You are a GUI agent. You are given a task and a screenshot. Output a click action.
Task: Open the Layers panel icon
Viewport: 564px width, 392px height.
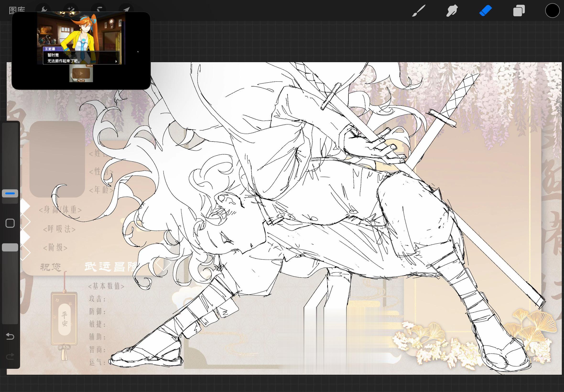point(519,11)
